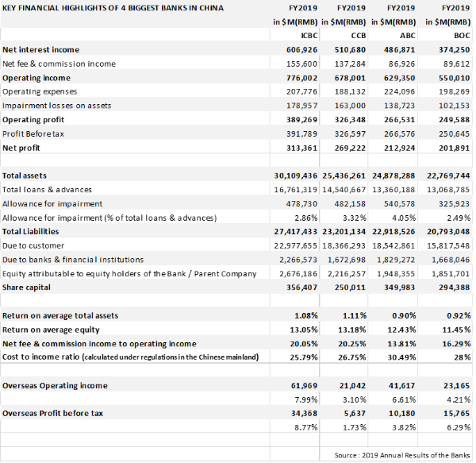Select ICBC net interest income 606,926
The height and width of the screenshot is (463, 476).
coord(301,50)
